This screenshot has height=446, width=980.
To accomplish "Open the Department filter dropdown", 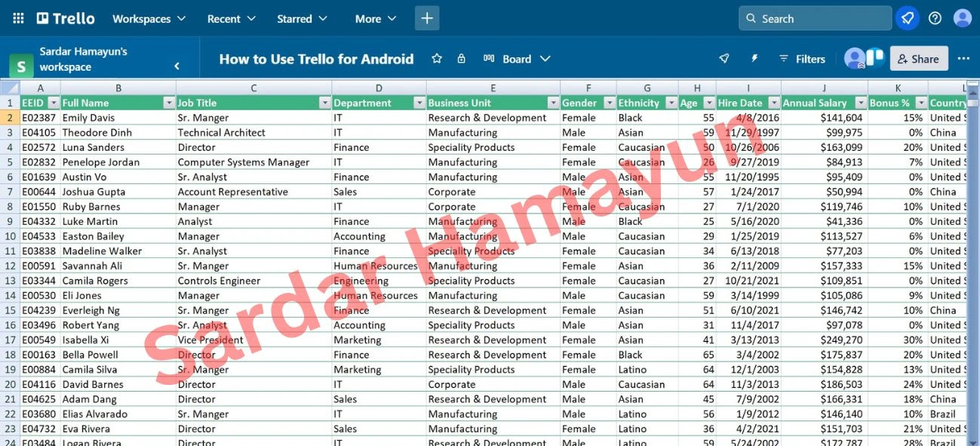I will point(419,103).
